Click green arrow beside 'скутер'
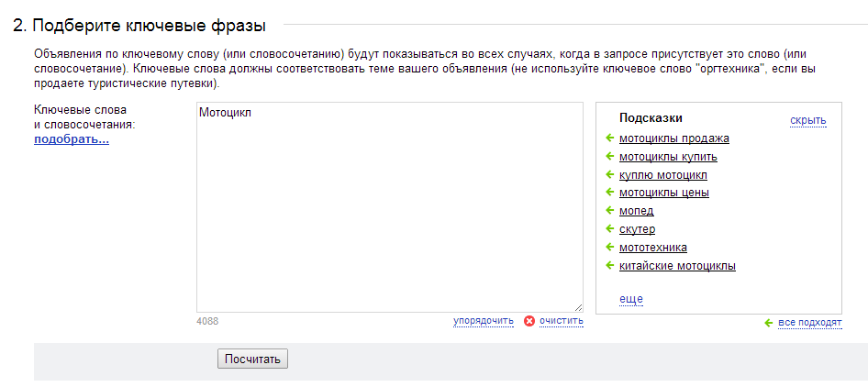868x387 pixels. click(x=610, y=228)
